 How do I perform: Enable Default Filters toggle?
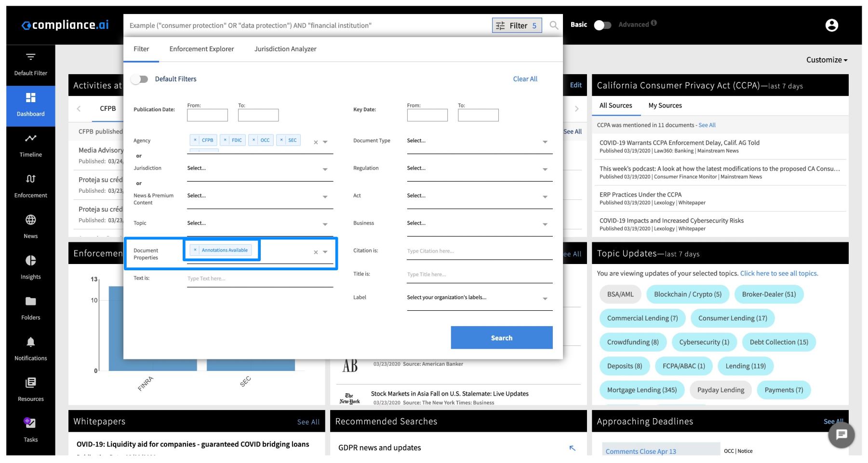139,79
